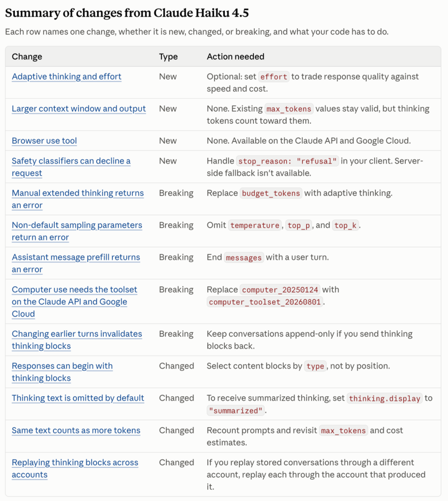Click the thinking.display code snippet
448x501 pixels.
click(385, 399)
